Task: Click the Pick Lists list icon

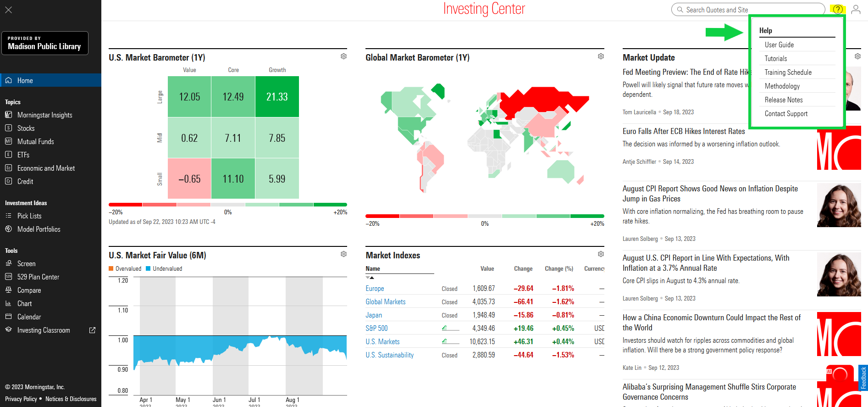Action: [8, 216]
